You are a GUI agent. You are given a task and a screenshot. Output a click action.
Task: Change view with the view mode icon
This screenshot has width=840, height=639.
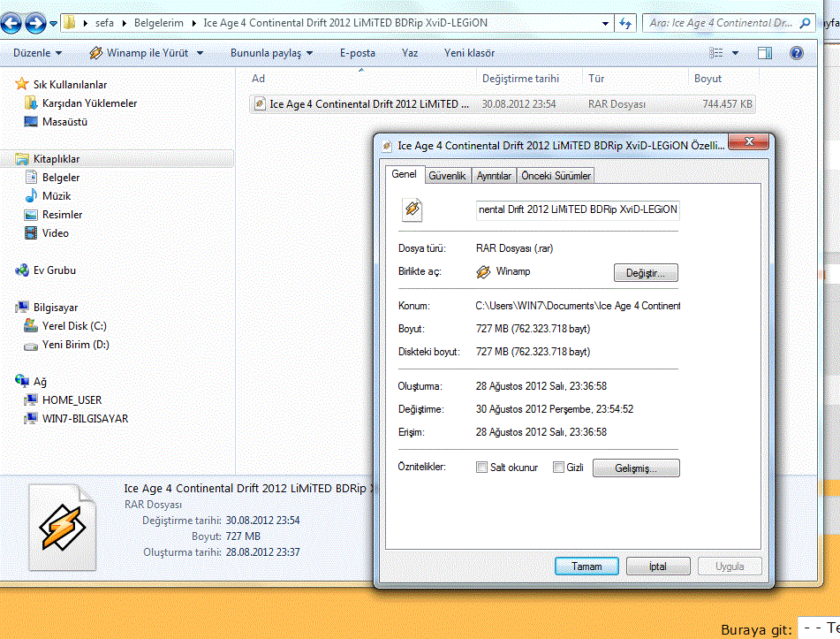(x=715, y=52)
